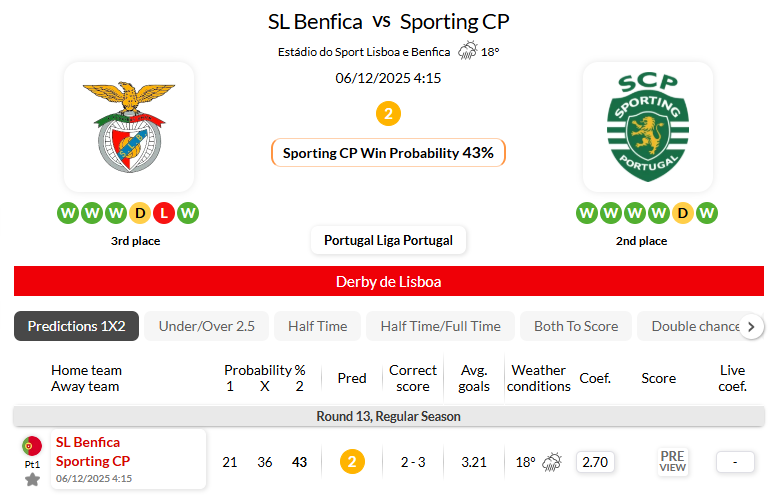Click the favorite star icon in match row
Viewport: 774px width, 501px height.
tap(32, 480)
